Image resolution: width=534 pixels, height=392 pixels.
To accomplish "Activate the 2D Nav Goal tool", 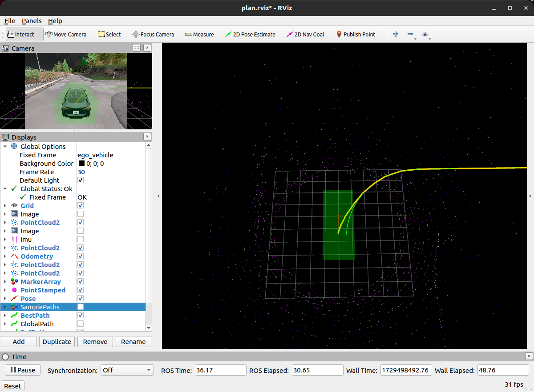I will (305, 34).
